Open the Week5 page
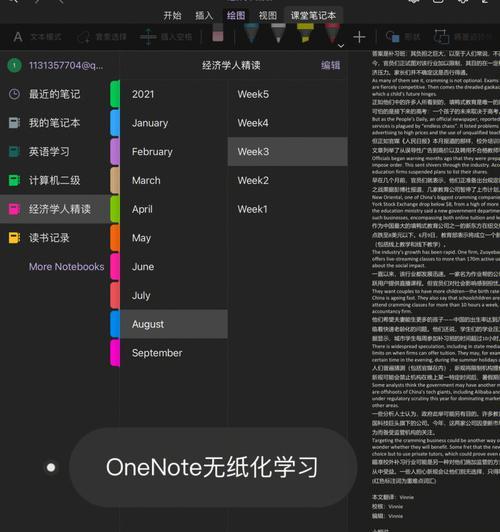 (288, 94)
